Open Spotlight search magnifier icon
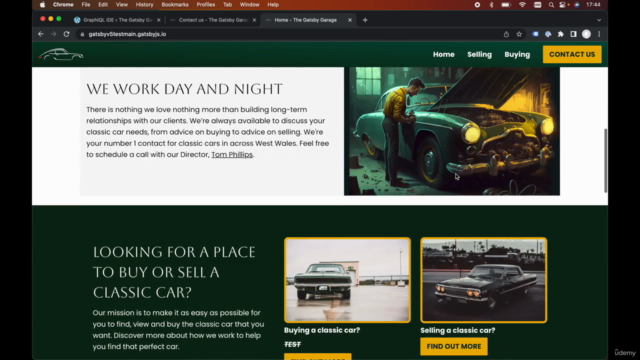Image resolution: width=640 pixels, height=360 pixels. [551, 5]
